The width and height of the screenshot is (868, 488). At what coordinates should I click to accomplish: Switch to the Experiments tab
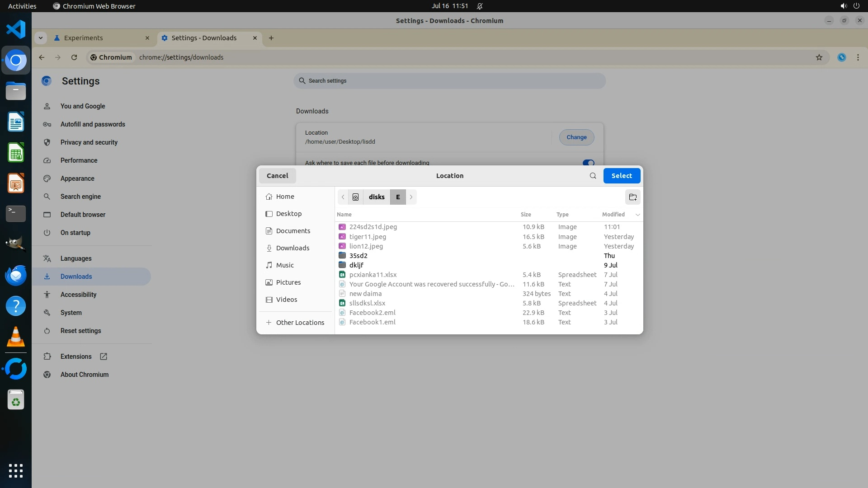(83, 38)
